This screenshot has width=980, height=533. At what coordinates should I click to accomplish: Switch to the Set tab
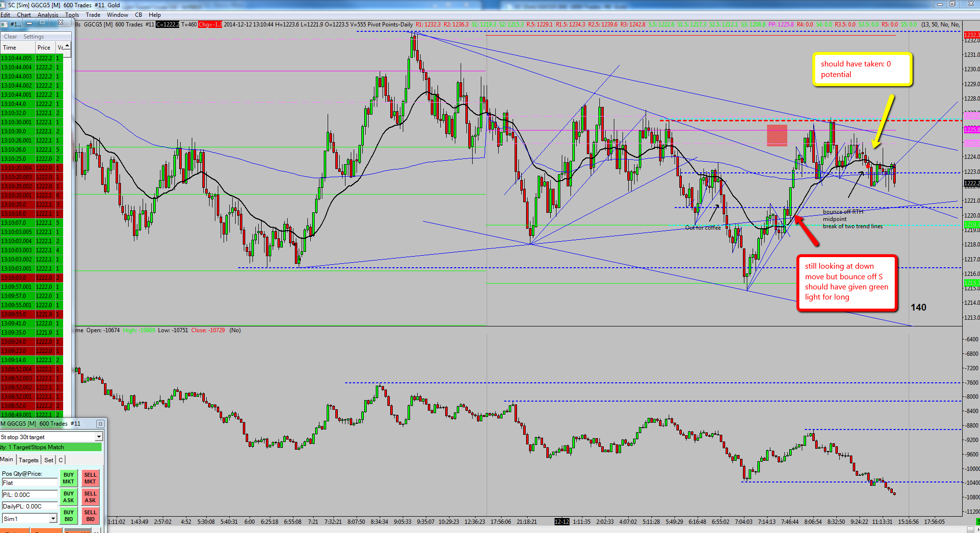49,460
